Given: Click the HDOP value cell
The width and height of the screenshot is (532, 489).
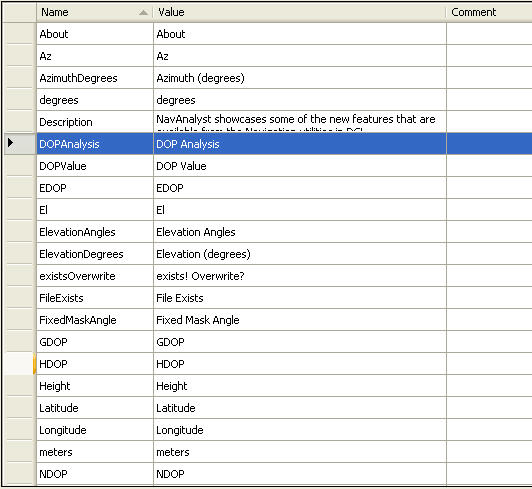Looking at the screenshot, I should coord(300,364).
